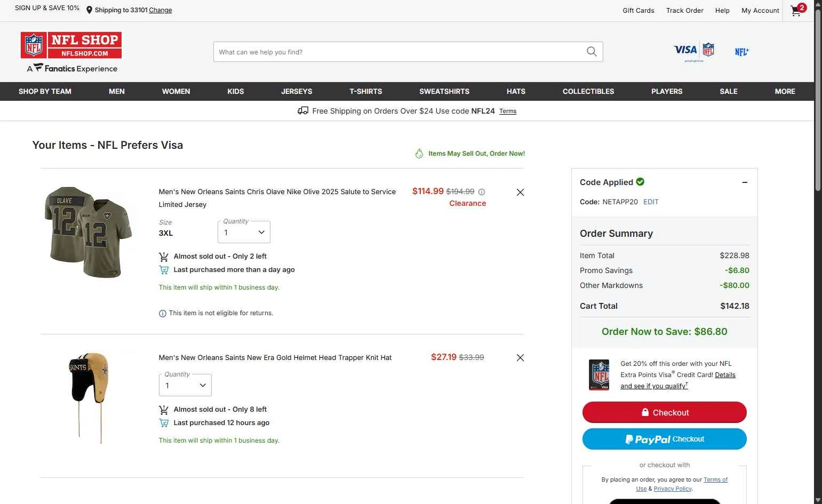Click the returns info icon
This screenshot has height=504, width=822.
(163, 314)
